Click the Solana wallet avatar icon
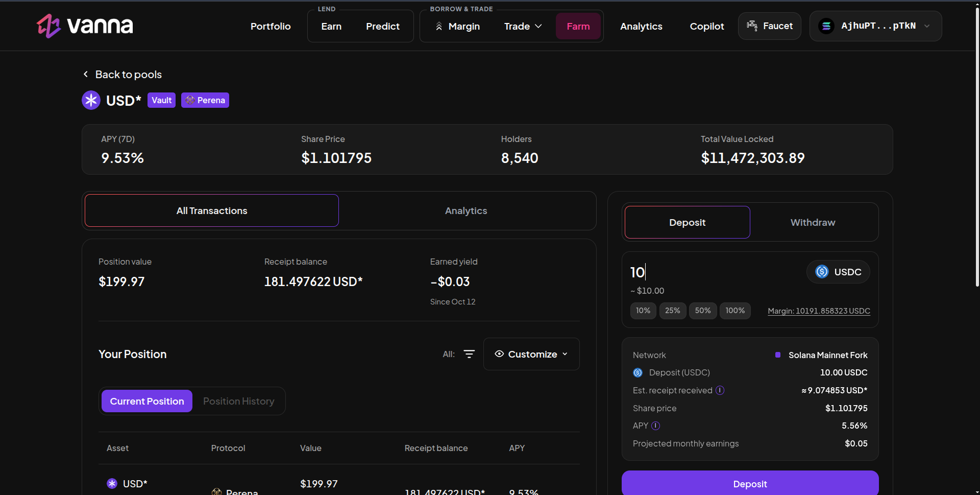Image resolution: width=980 pixels, height=495 pixels. click(826, 26)
